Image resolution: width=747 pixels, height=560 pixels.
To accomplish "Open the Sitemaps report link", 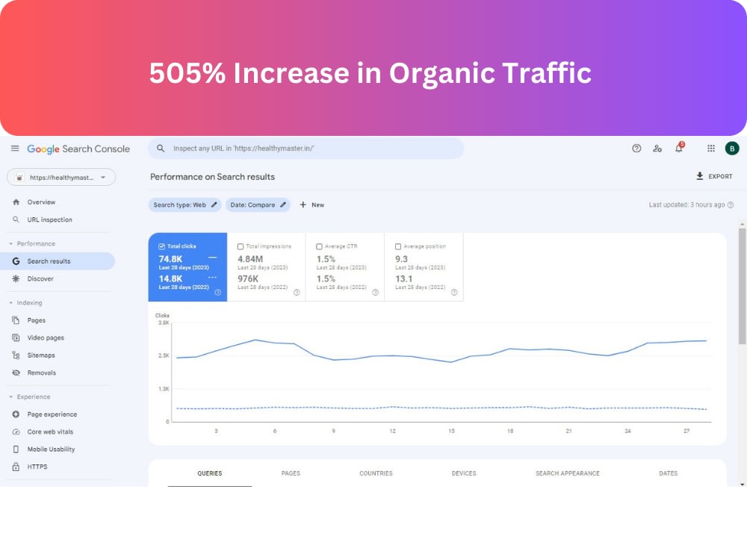I will coord(41,355).
